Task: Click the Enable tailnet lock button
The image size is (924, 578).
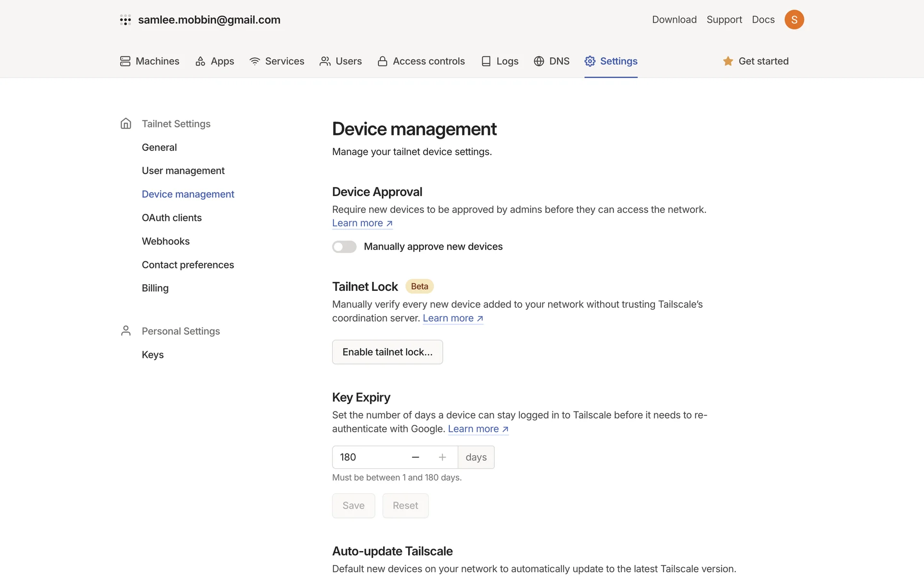Action: [x=387, y=352]
